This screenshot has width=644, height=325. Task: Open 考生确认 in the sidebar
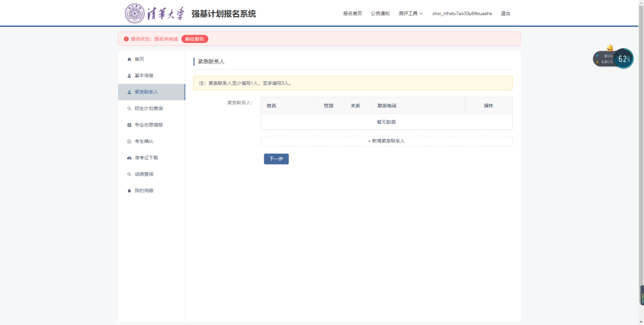click(x=151, y=141)
